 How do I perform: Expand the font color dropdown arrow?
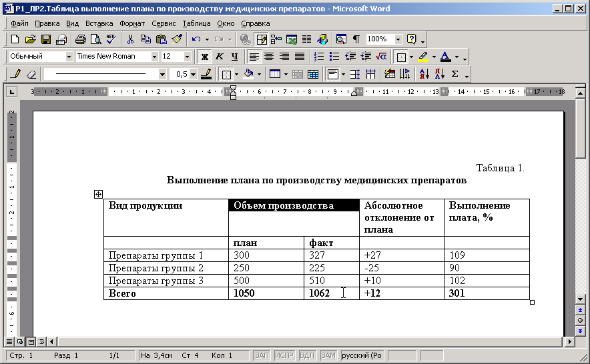(x=457, y=57)
